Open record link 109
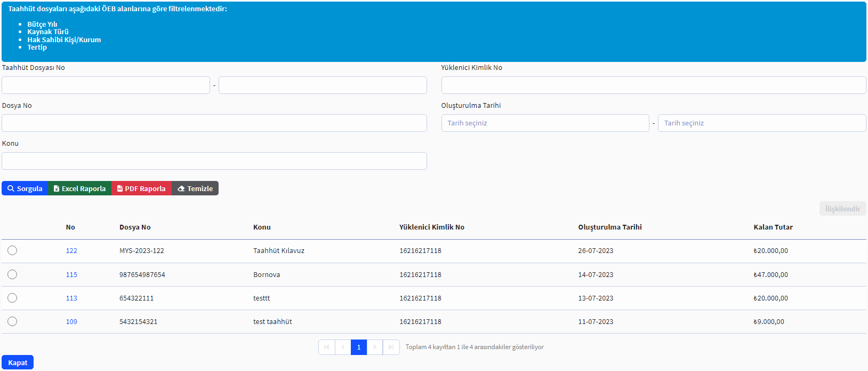Viewport: 868px width, 371px height. pyautogui.click(x=71, y=322)
